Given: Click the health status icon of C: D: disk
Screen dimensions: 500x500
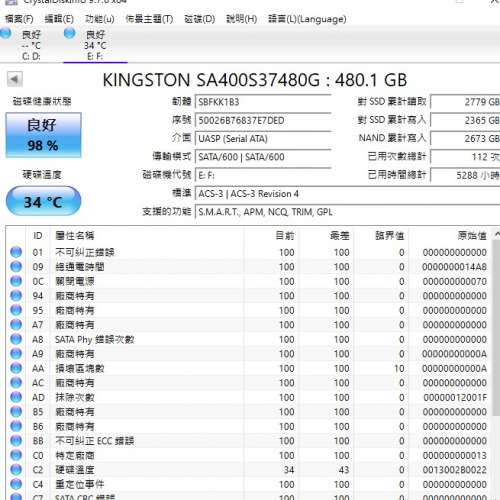Looking at the screenshot, I should [5, 33].
